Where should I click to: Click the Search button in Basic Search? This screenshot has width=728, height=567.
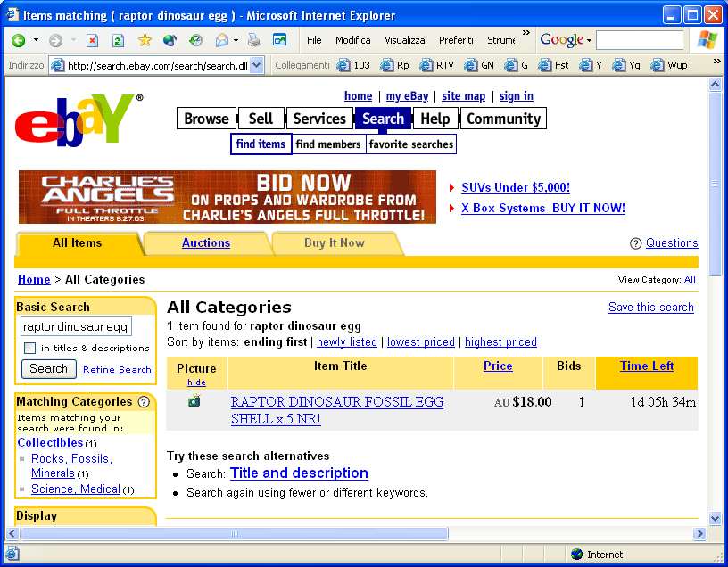coord(49,369)
